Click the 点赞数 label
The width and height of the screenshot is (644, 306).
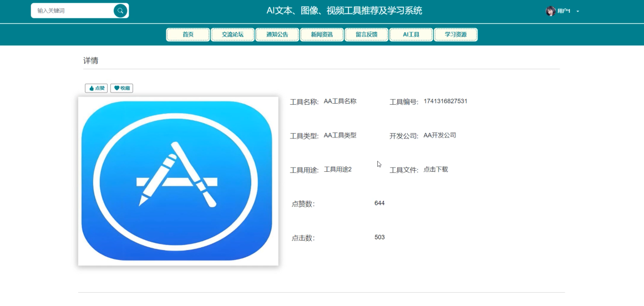(x=303, y=204)
